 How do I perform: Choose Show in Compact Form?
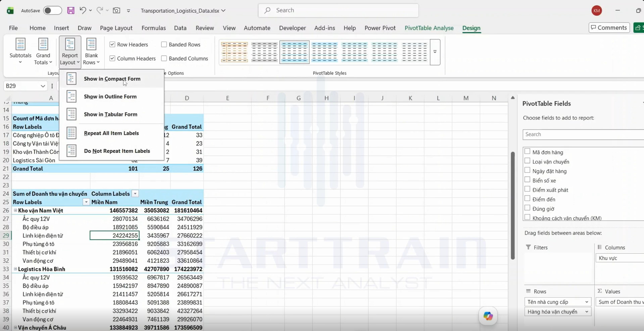click(111, 79)
